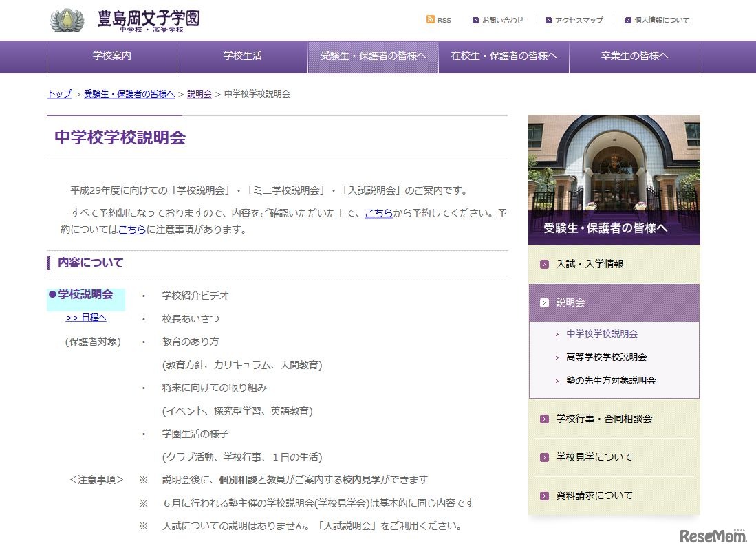Go to 卒業生の皆様へ navigation tab
The image size is (756, 552).
(634, 56)
